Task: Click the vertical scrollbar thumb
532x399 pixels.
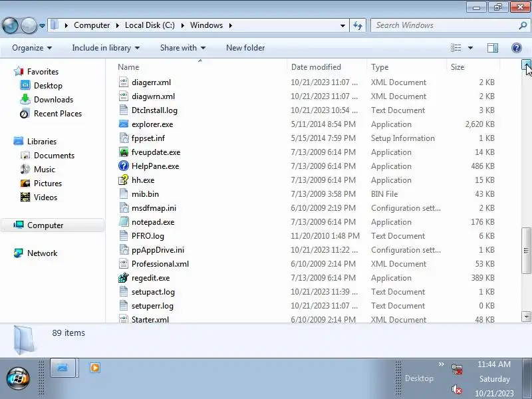Action: [x=526, y=251]
